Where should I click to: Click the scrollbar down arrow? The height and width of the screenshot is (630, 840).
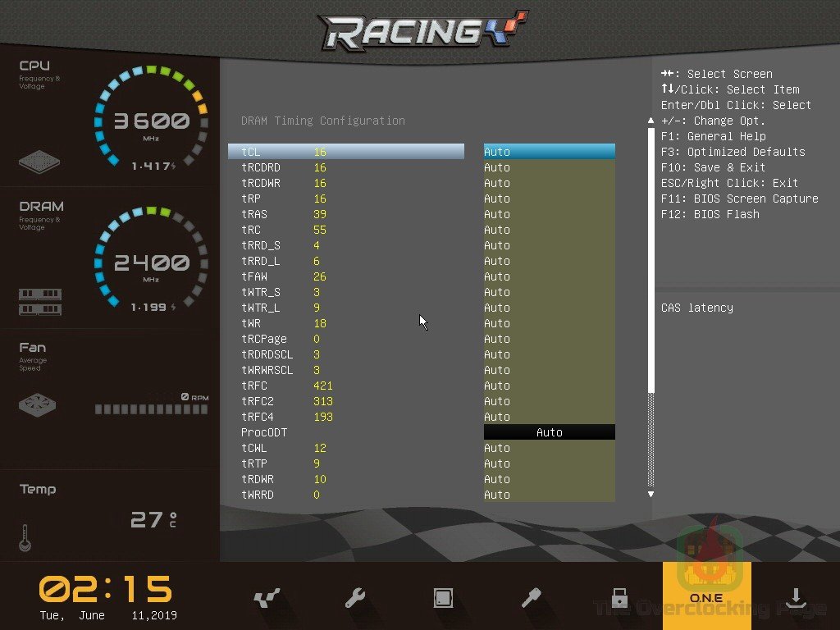pyautogui.click(x=651, y=494)
